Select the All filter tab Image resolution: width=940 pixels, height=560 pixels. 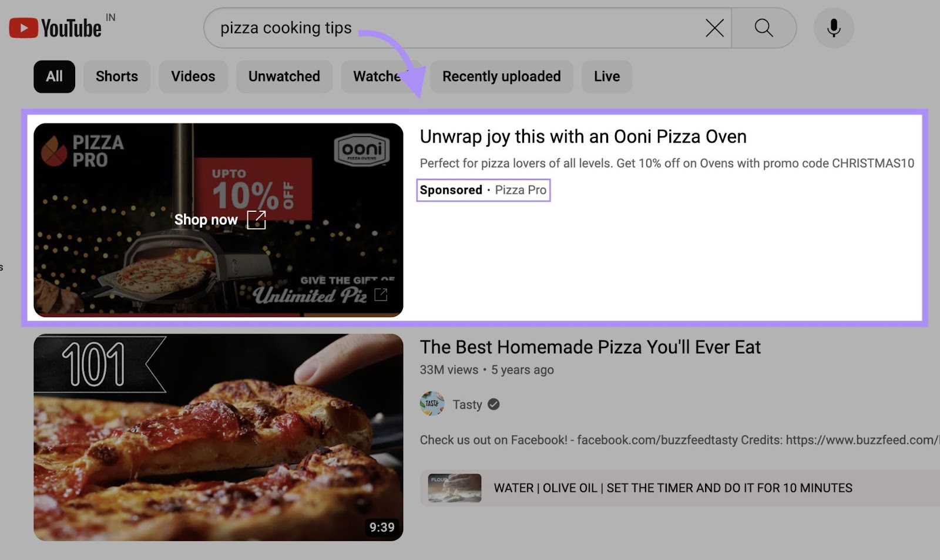click(54, 76)
